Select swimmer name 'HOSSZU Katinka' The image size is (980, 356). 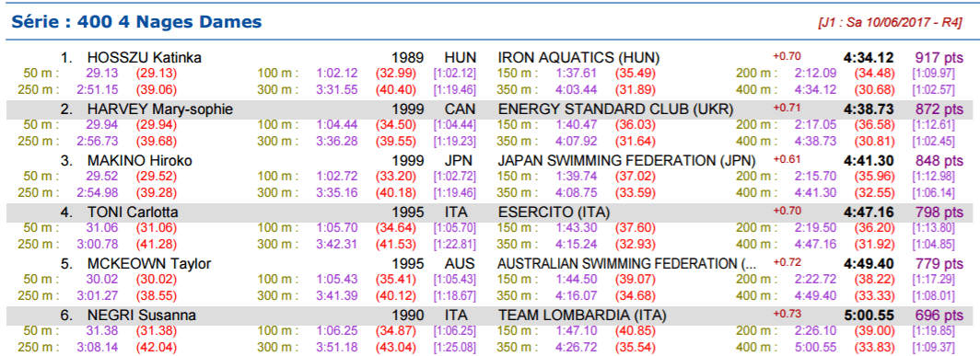pos(144,58)
